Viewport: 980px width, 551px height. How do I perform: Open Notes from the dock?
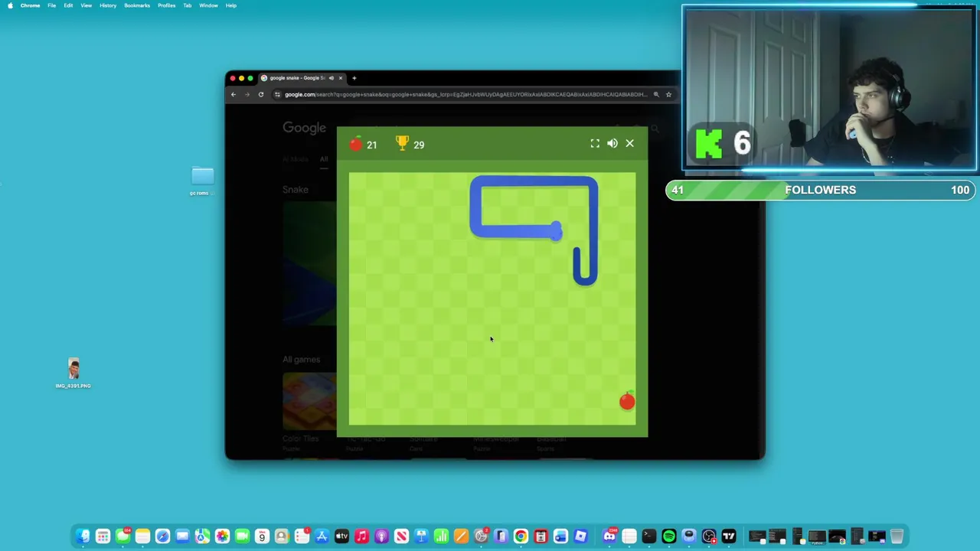pyautogui.click(x=142, y=536)
